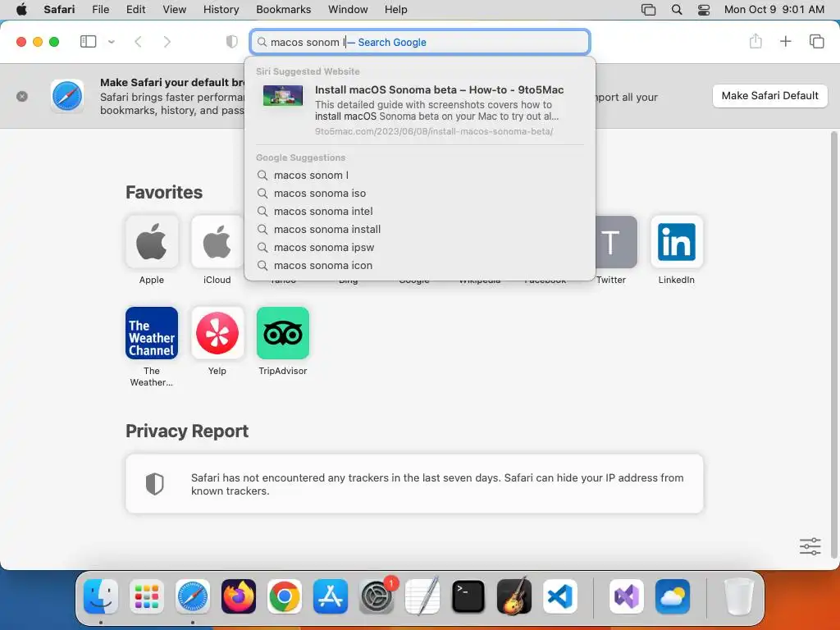Open the 9to5Mac Siri suggested website
This screenshot has height=630, width=840.
click(x=420, y=110)
